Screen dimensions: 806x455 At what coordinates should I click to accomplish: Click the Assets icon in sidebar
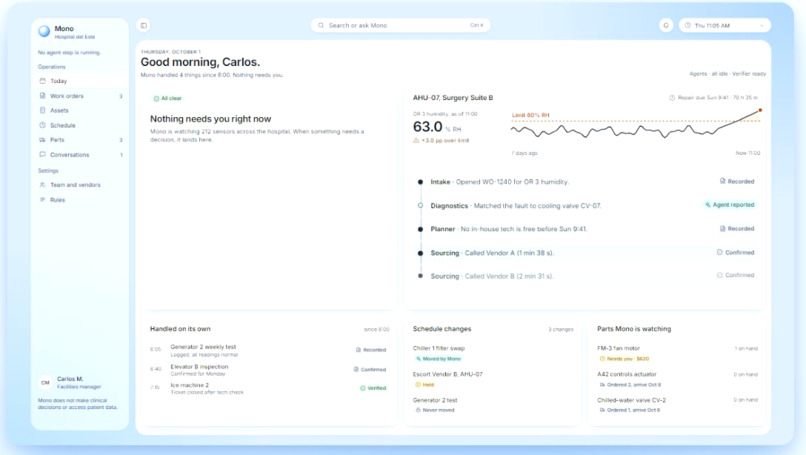point(43,110)
